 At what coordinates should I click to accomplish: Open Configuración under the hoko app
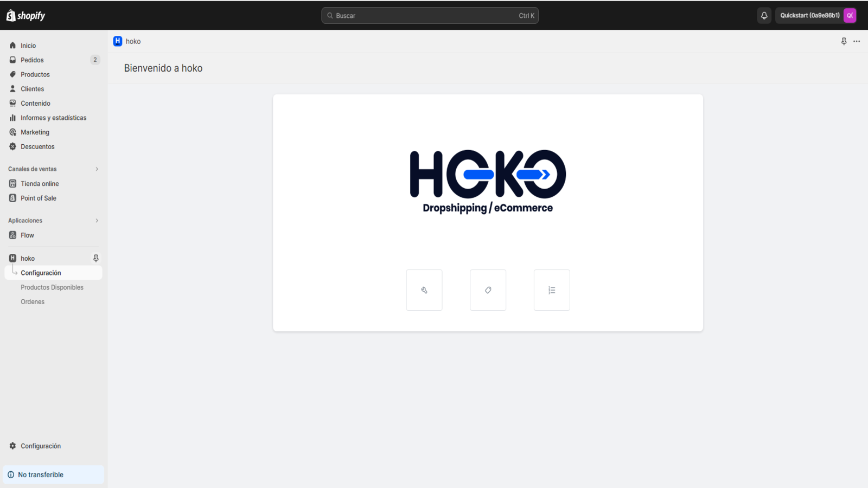(53, 273)
